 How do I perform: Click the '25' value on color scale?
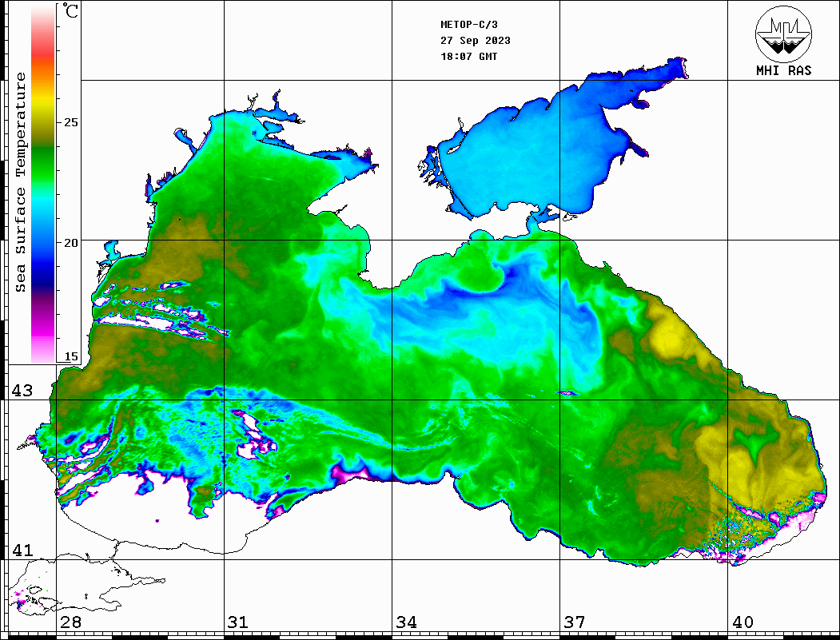(70, 122)
